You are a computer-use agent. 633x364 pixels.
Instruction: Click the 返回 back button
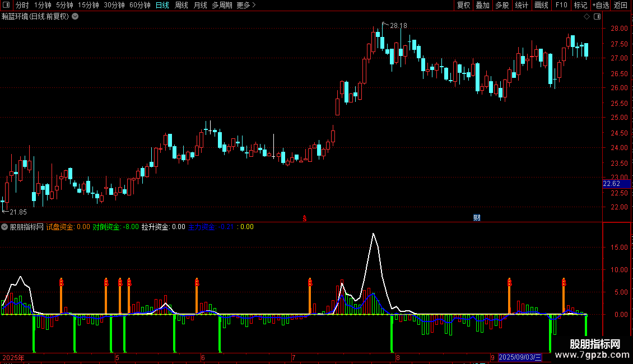click(621, 5)
